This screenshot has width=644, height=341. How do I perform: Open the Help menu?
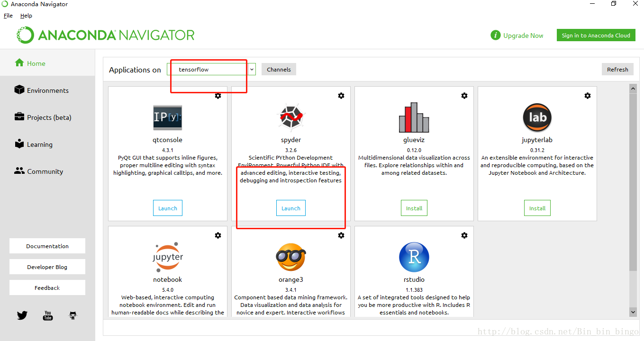pos(26,16)
